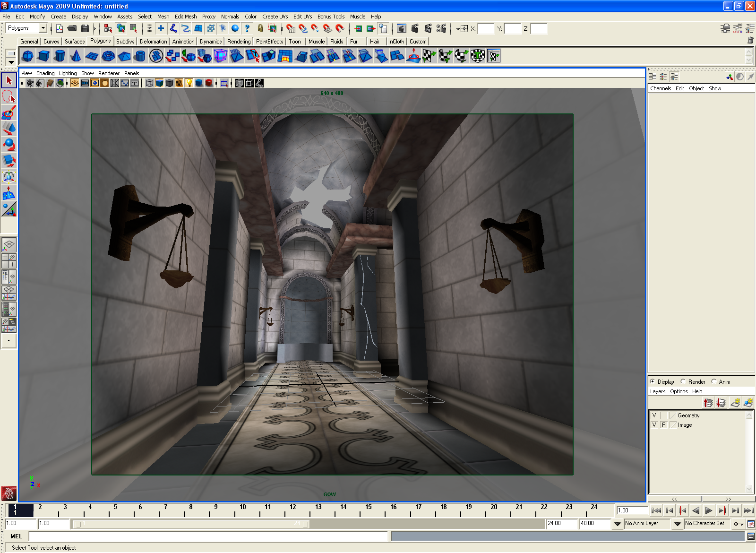Open the shelf menu arrow at shelf left
Screen dimensions: 756x553
click(11, 62)
